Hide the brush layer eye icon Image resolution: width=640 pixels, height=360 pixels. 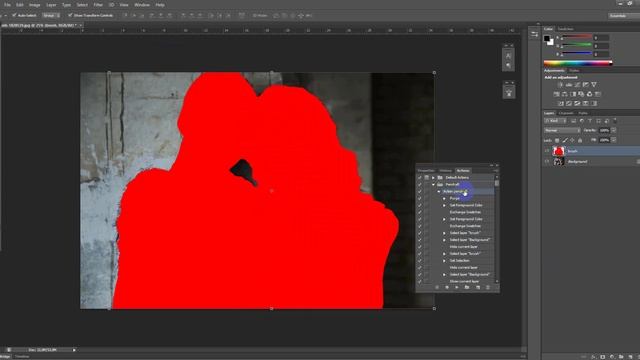[x=547, y=151]
